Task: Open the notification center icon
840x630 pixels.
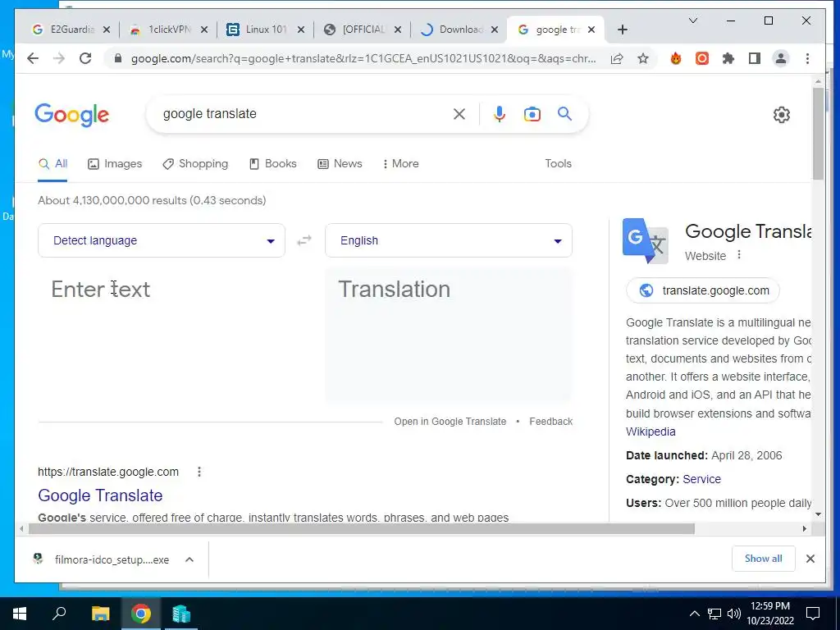Action: point(813,614)
